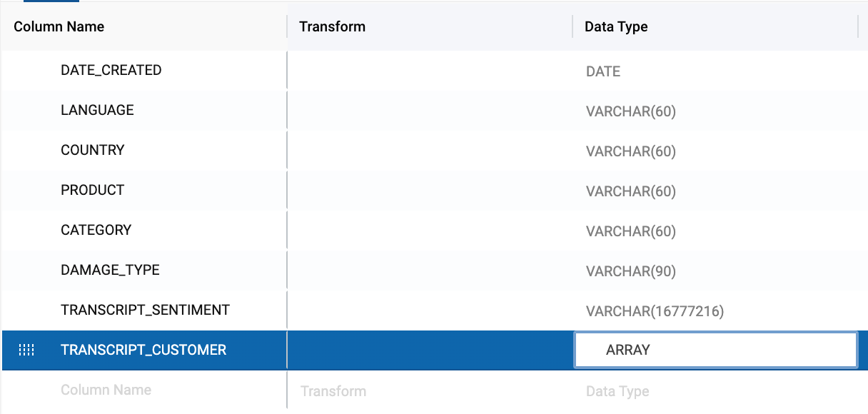The height and width of the screenshot is (414, 868).
Task: Click the Transform column header
Action: tap(333, 26)
